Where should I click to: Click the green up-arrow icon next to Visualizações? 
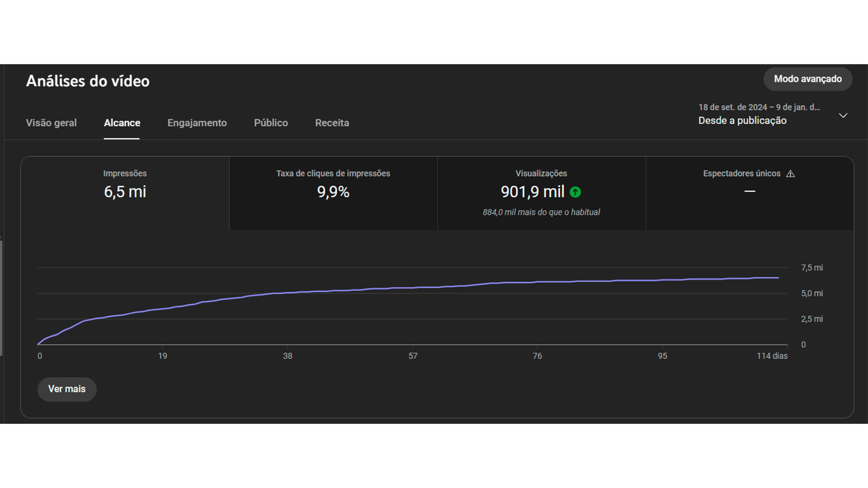point(575,192)
